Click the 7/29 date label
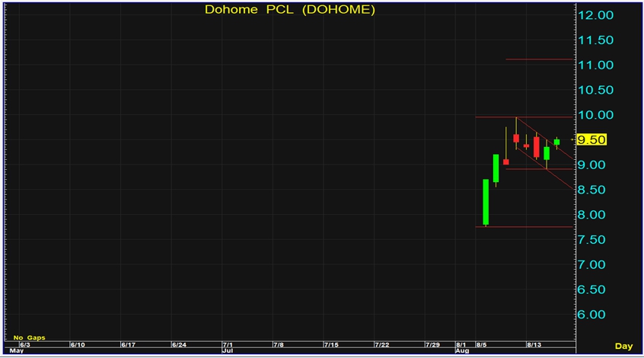644x358 pixels. point(432,345)
